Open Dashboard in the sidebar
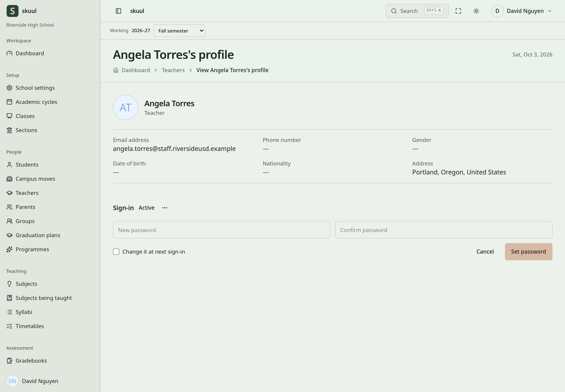The height and width of the screenshot is (392, 565). (30, 53)
